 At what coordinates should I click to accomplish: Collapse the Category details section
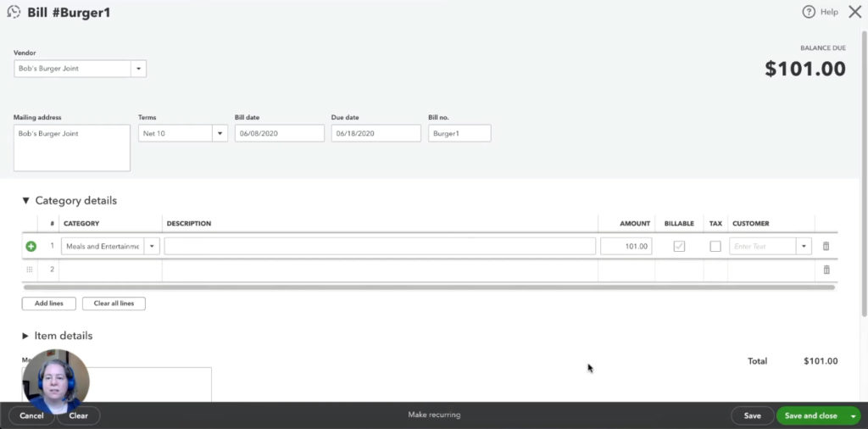(x=26, y=201)
